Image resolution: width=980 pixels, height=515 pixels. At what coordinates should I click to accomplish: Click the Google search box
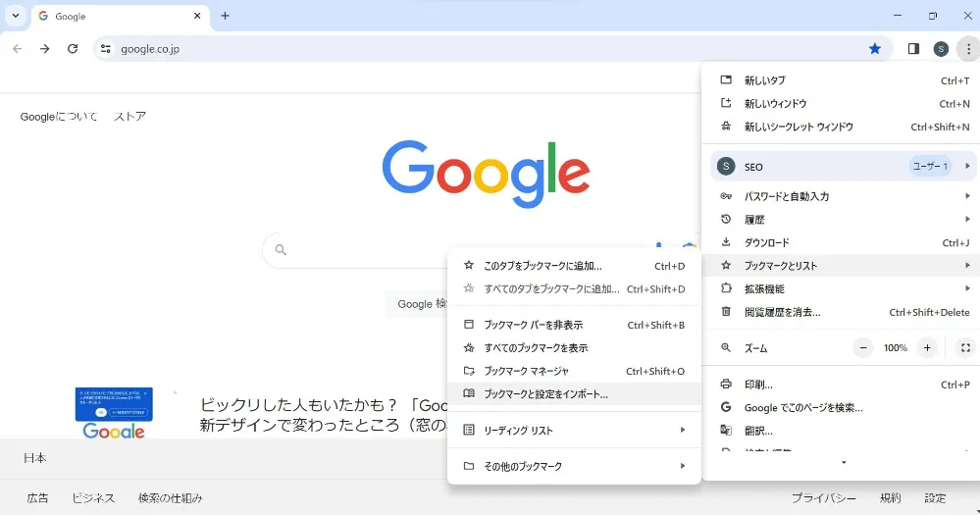point(356,250)
